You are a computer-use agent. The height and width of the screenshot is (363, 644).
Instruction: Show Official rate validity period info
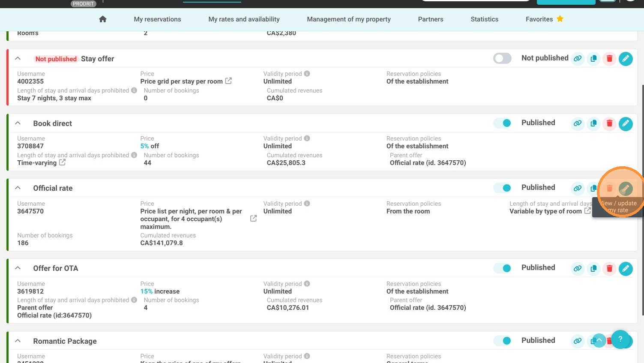point(307,204)
